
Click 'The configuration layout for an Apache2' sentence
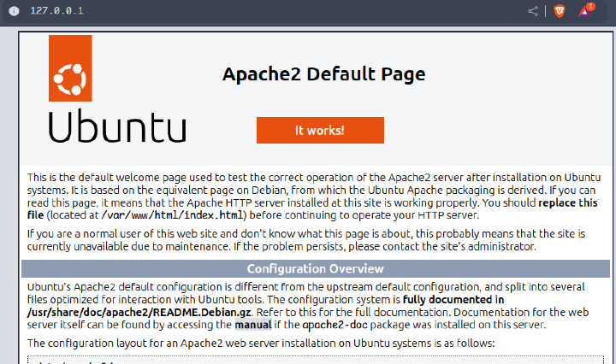pyautogui.click(x=261, y=343)
